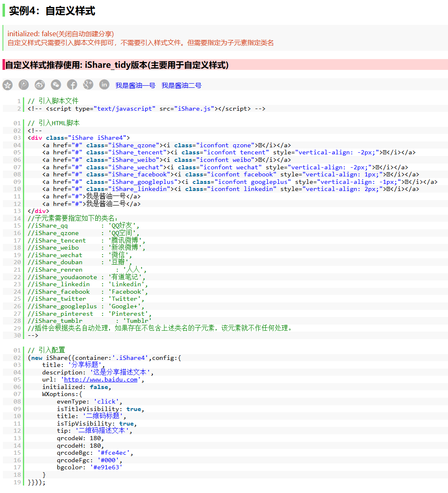Click the red note initialized: false(关闭自动创建分享)

coord(61,34)
